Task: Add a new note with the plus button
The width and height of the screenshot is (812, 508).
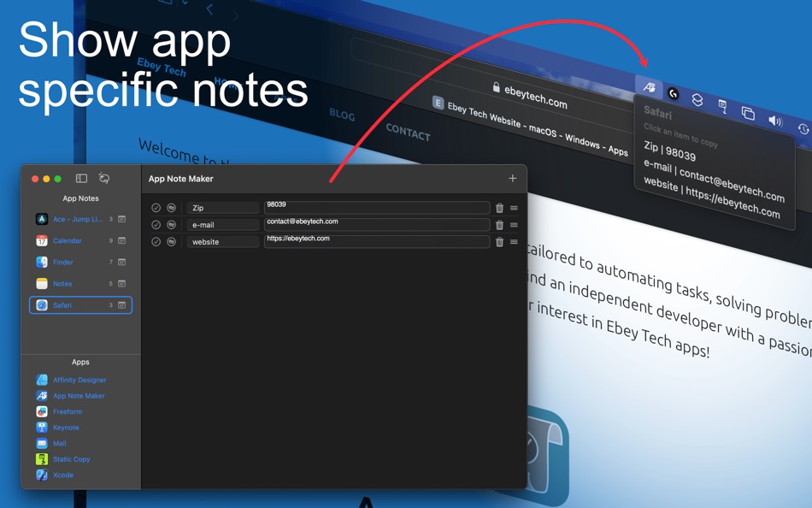Action: point(512,178)
